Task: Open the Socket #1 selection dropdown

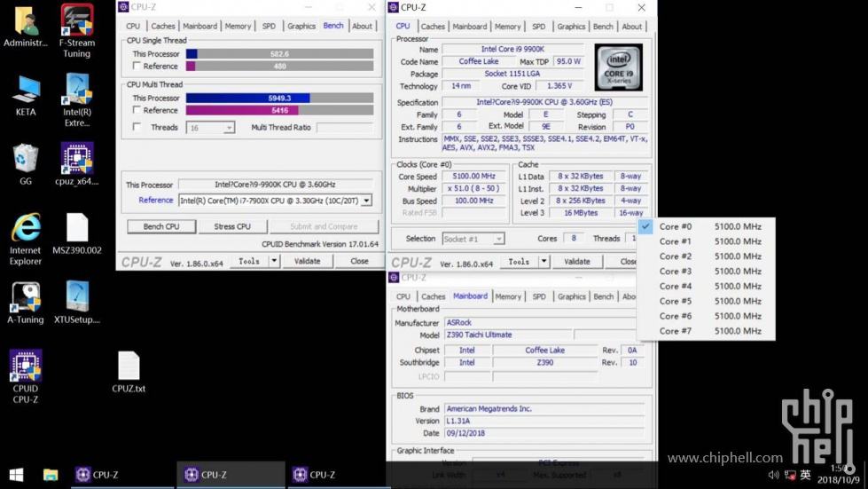Action: coord(473,239)
